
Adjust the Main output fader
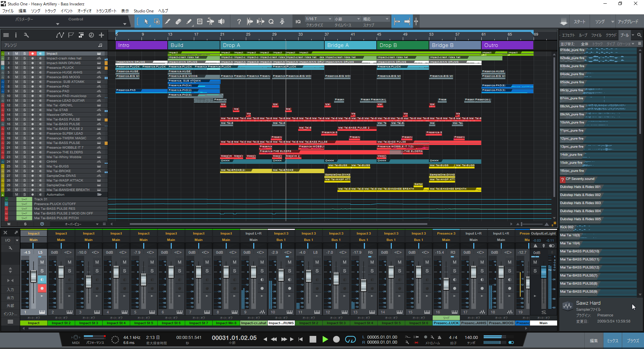click(x=543, y=272)
